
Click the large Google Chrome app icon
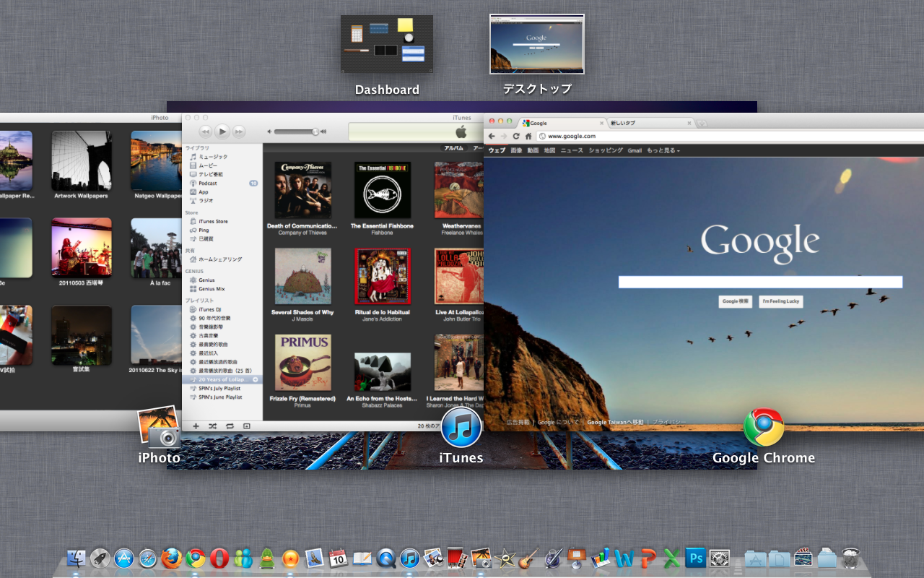[763, 428]
